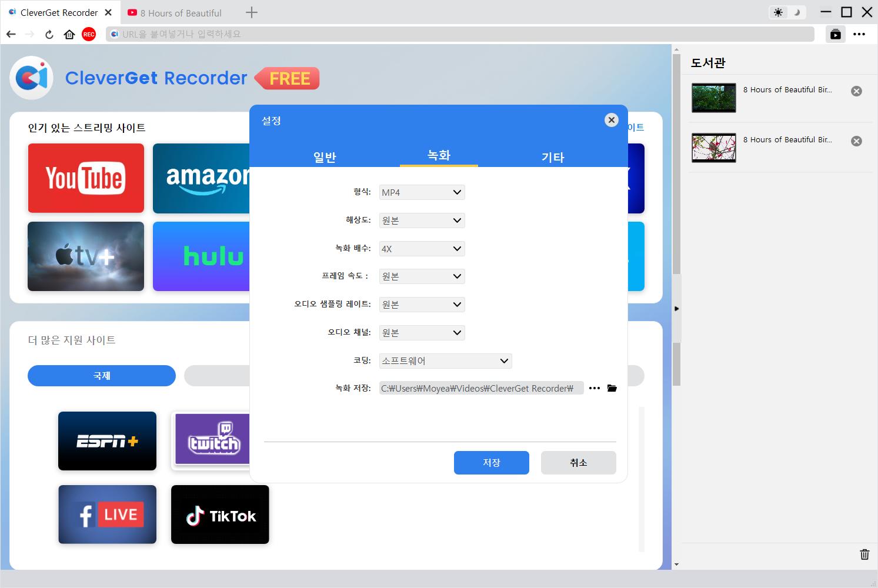The height and width of the screenshot is (588, 878).
Task: Open the library panel icon in toolbar
Action: 836,34
